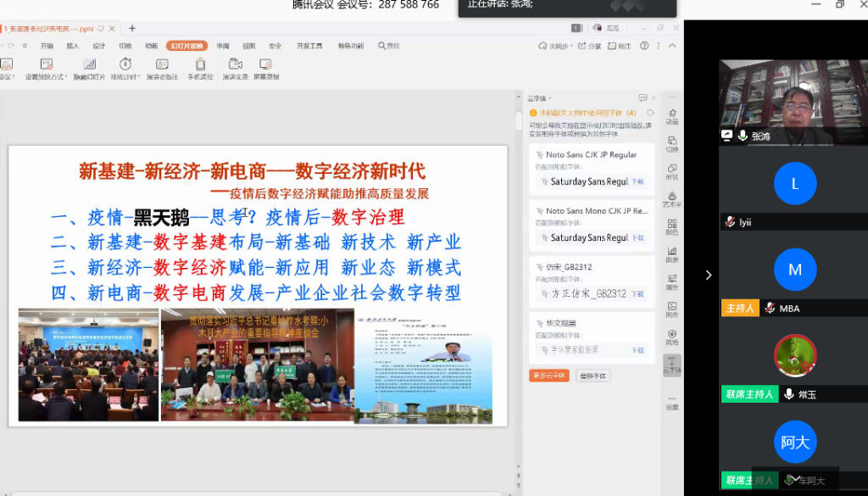Download the 方正仿宋_GB2312 font
Viewport: 868px width, 496px height.
pyautogui.click(x=638, y=293)
